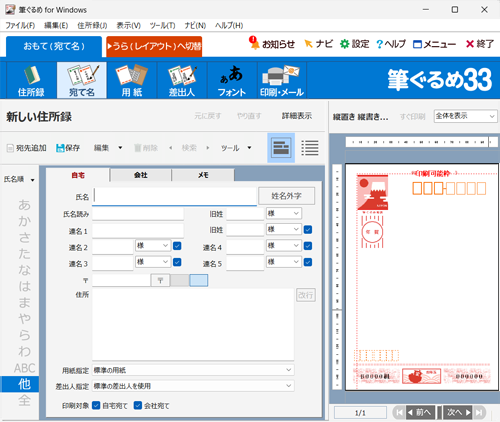Open 印刷・メール printer icon
This screenshot has width=500, height=422.
pyautogui.click(x=281, y=75)
